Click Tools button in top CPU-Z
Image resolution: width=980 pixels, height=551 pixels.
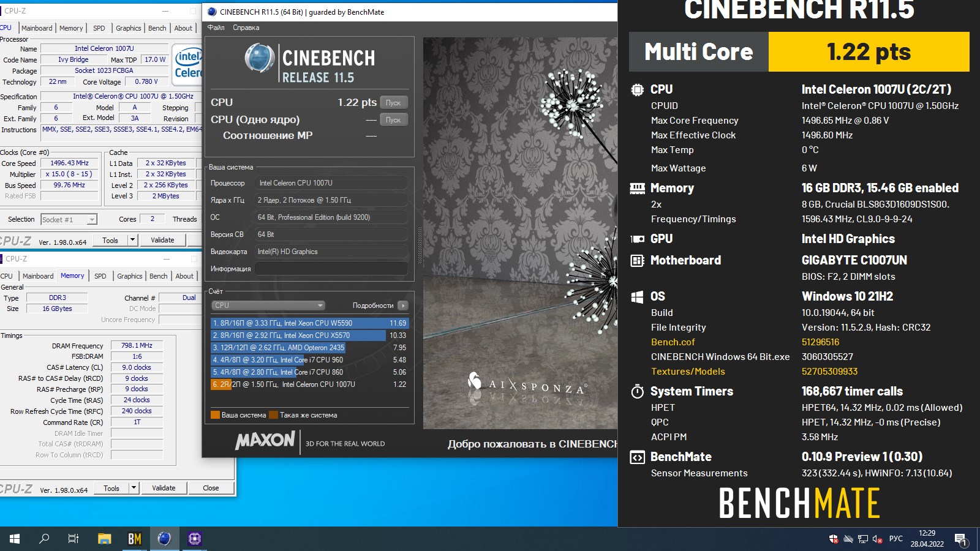point(110,240)
